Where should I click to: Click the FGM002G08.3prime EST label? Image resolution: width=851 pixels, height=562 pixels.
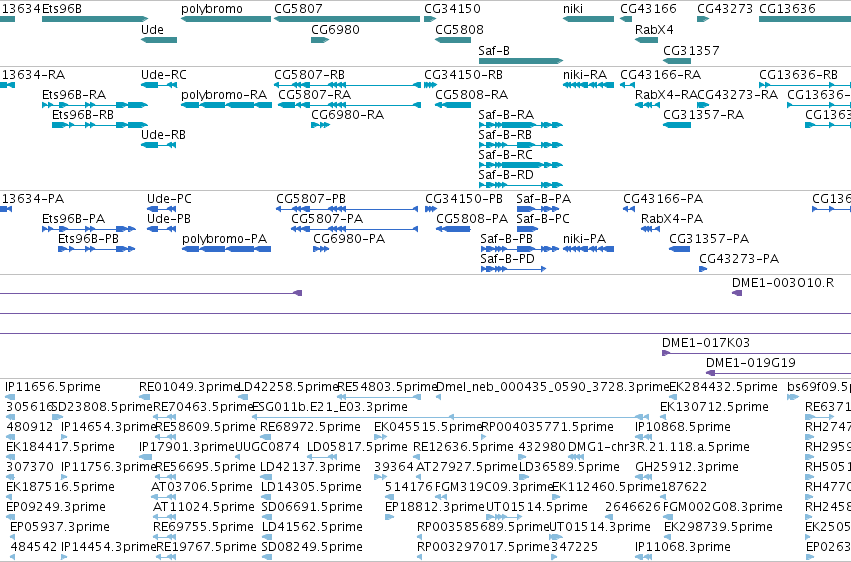click(723, 507)
